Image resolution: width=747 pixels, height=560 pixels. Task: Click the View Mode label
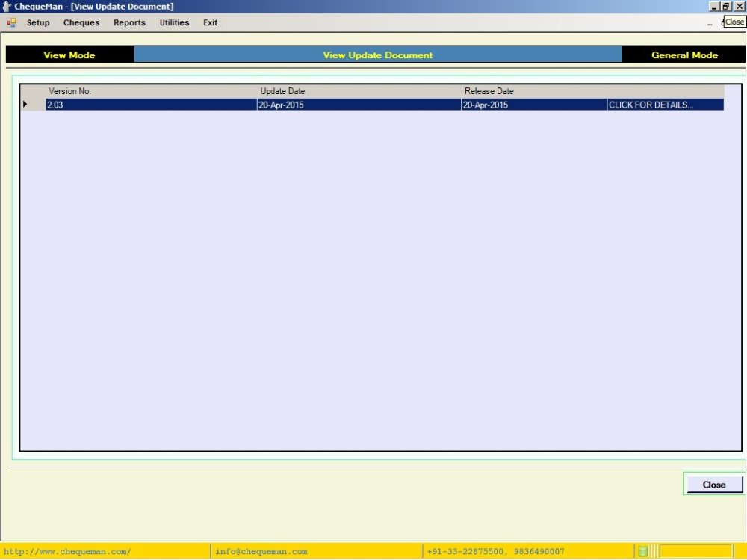click(69, 55)
